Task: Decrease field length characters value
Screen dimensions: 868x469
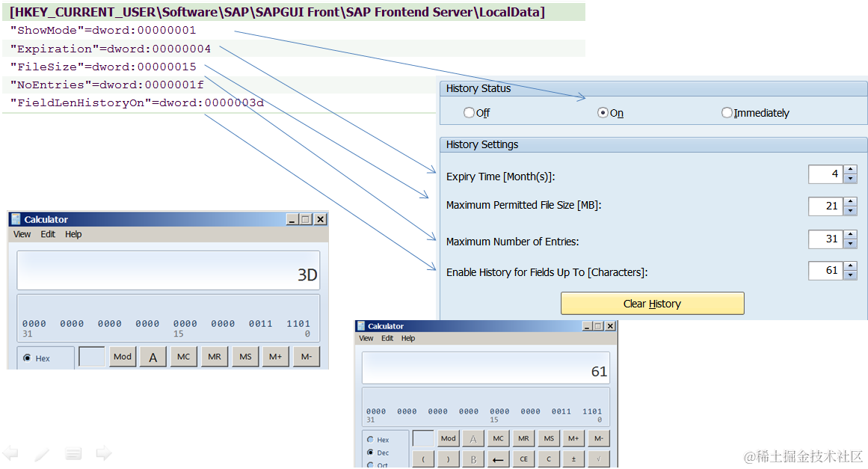Action: tap(851, 275)
